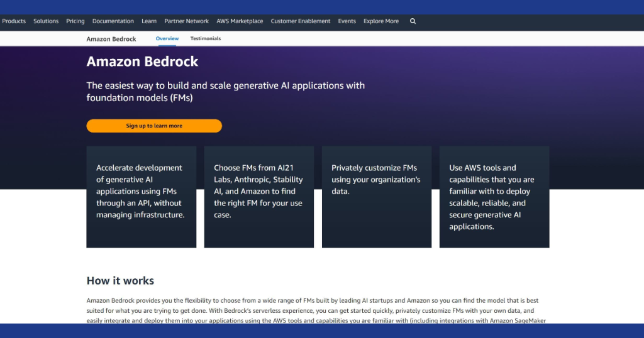This screenshot has width=644, height=338.
Task: Open the Products menu
Action: (x=14, y=21)
